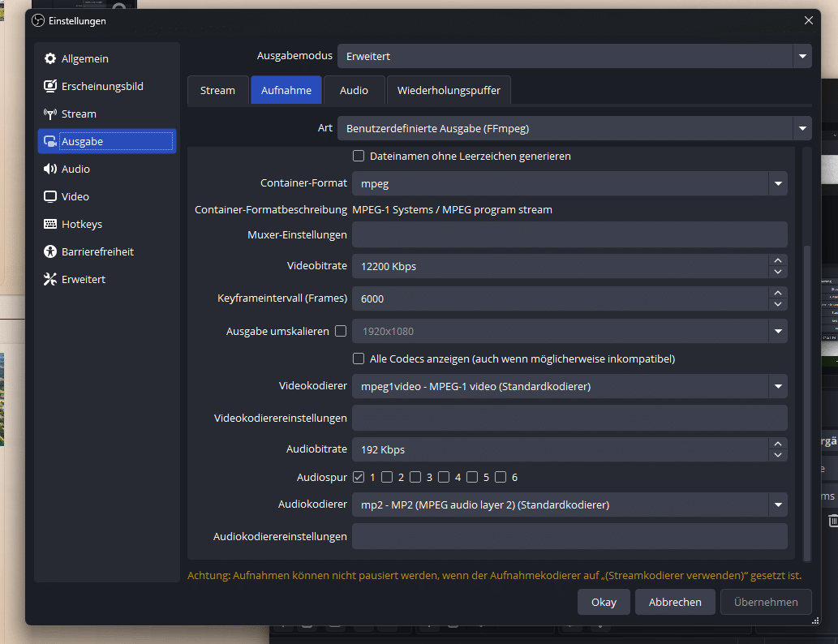
Task: Click the Erweitert tools icon in sidebar
Action: (50, 280)
